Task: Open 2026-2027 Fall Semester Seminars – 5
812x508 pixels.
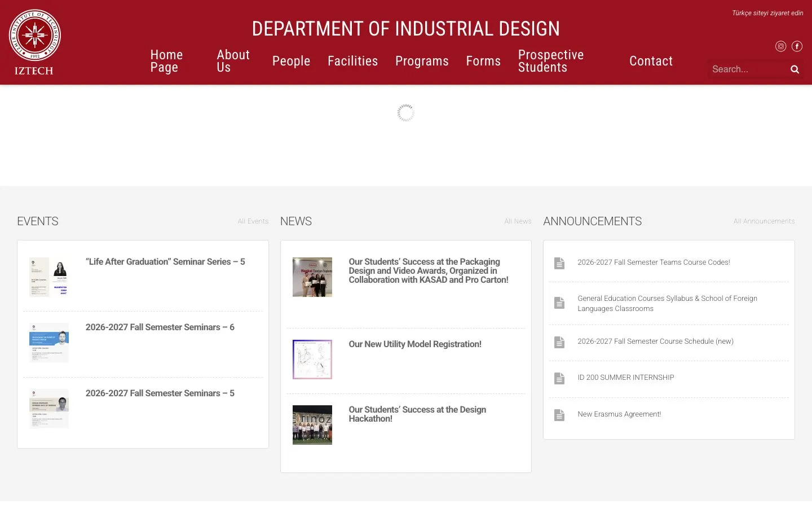Action: point(160,393)
